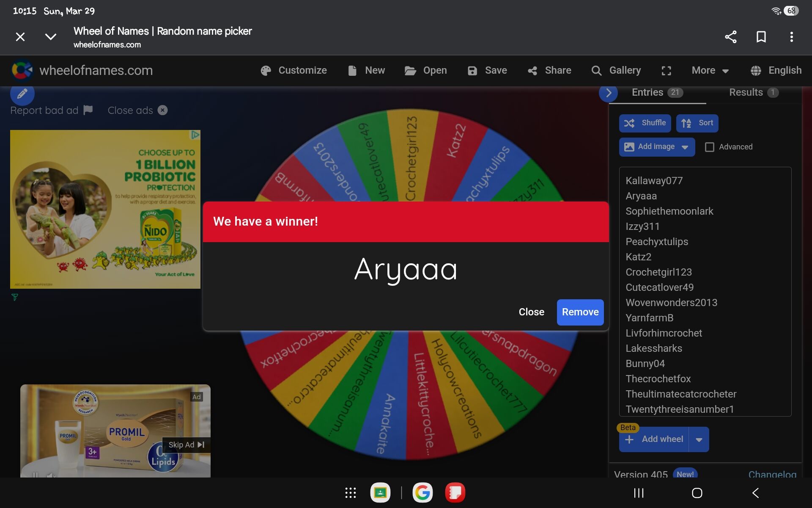Viewport: 812px width, 508px height.
Task: Shuffle the wheel entries
Action: click(x=645, y=123)
